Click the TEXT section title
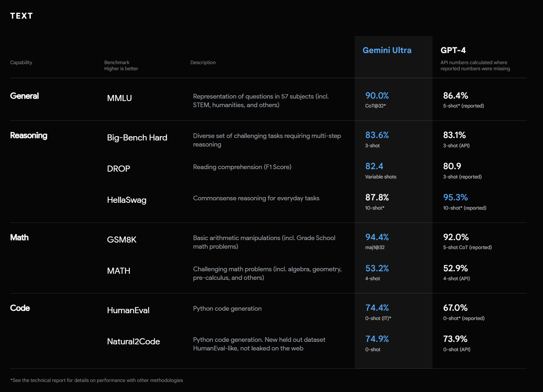 pyautogui.click(x=22, y=16)
